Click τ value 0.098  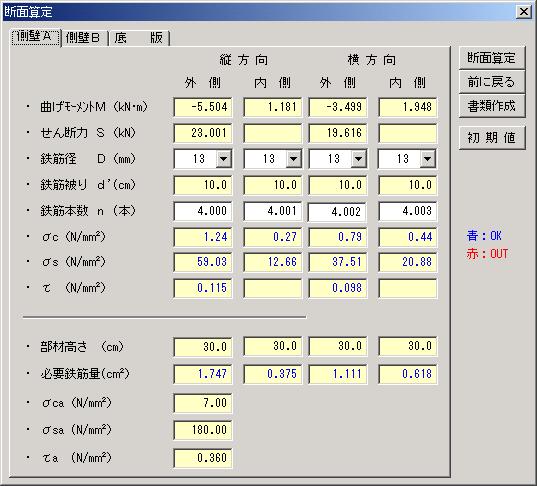pos(338,288)
